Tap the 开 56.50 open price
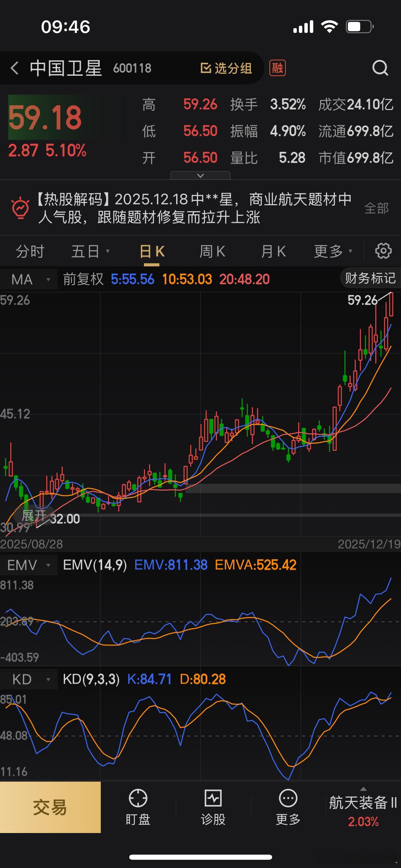 coord(180,158)
